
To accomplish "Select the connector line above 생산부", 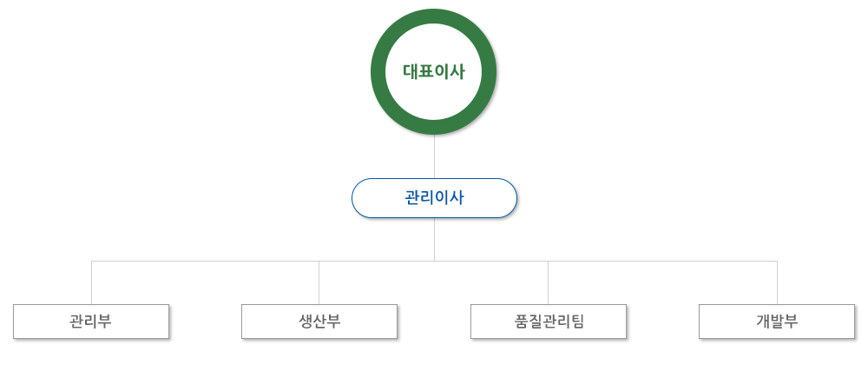I will click(x=319, y=282).
